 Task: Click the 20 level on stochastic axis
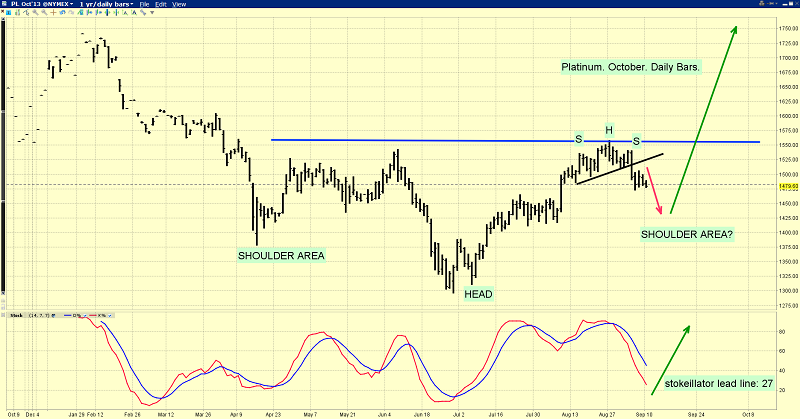(x=781, y=390)
